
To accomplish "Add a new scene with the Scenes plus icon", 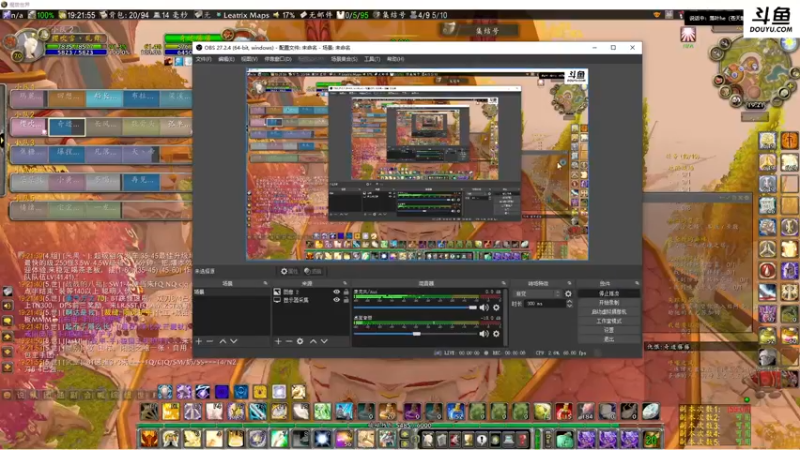I will (x=199, y=341).
